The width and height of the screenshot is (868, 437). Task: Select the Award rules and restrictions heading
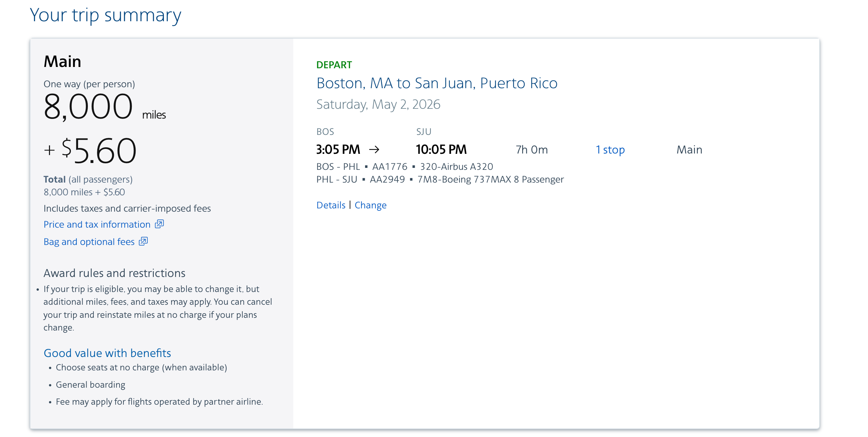(x=114, y=273)
